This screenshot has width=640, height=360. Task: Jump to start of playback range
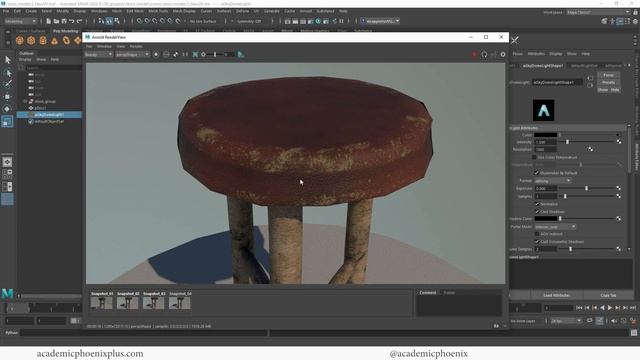(x=579, y=308)
